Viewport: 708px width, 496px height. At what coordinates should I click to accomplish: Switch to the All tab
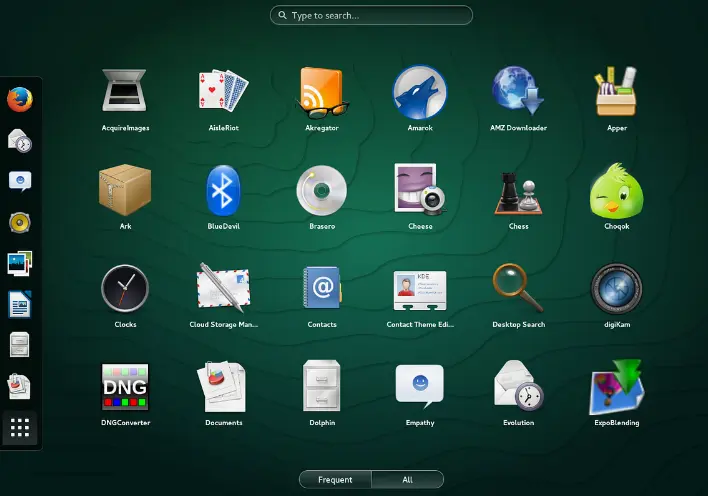(408, 480)
